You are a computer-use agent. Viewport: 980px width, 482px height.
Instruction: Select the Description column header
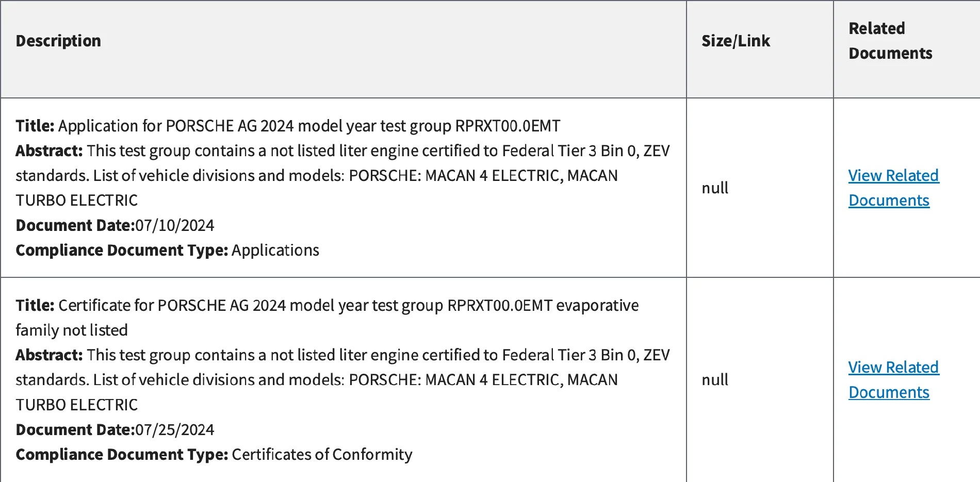(58, 41)
